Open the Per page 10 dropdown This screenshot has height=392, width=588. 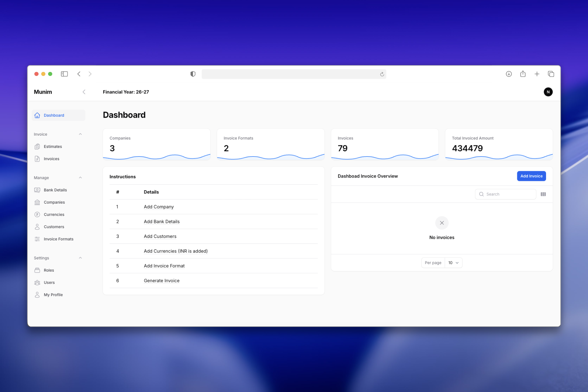tap(454, 263)
